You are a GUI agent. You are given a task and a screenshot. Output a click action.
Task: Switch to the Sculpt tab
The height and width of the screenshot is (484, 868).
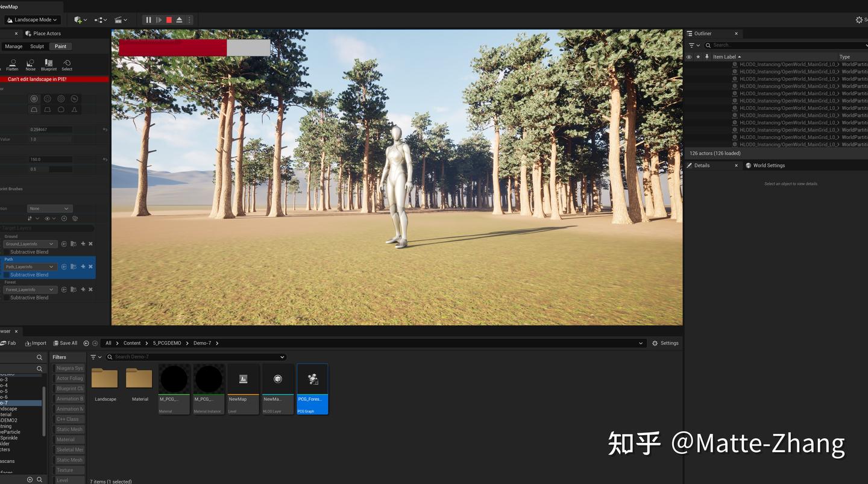point(37,46)
